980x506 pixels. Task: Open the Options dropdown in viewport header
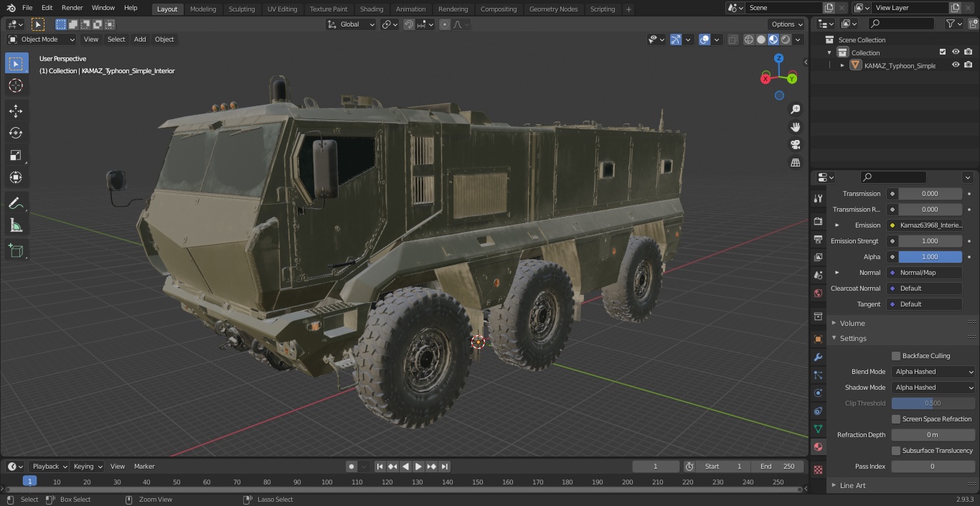(x=787, y=24)
